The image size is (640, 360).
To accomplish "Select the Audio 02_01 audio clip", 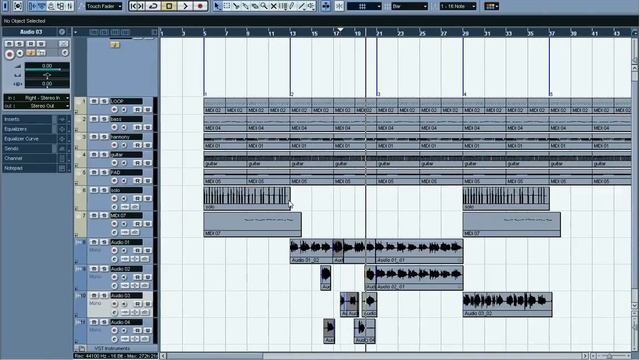I will 419,278.
